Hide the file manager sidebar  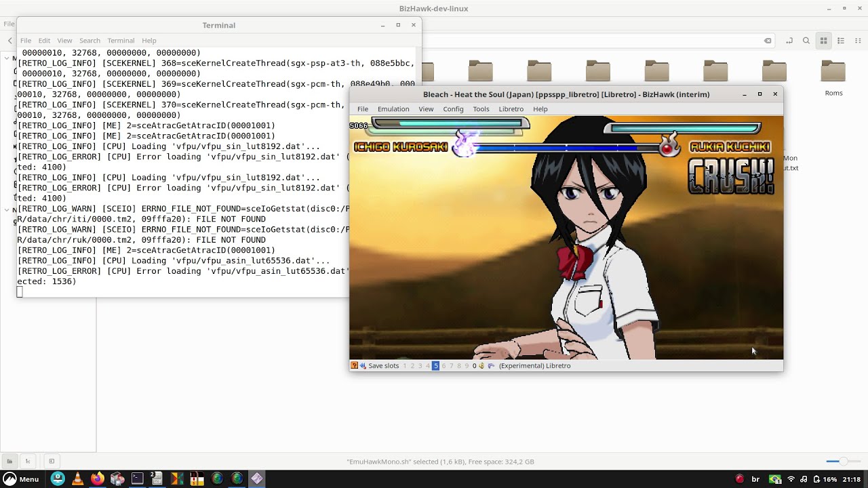point(52,462)
